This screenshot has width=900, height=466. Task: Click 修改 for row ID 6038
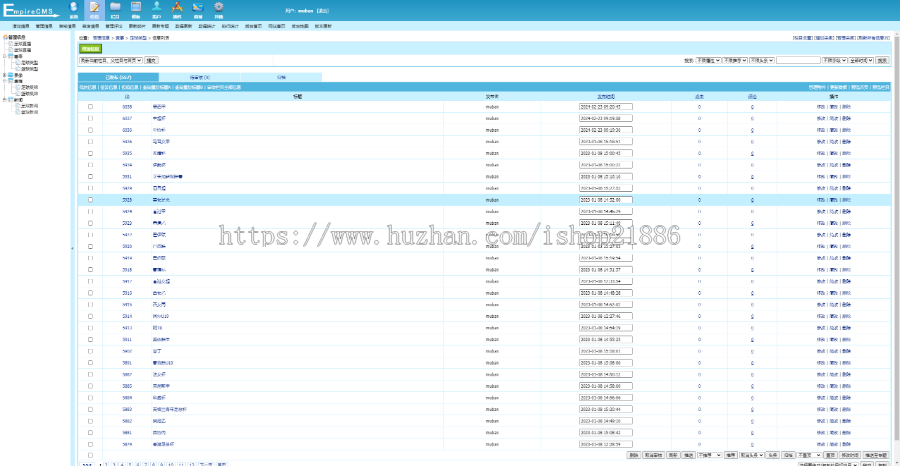click(820, 107)
